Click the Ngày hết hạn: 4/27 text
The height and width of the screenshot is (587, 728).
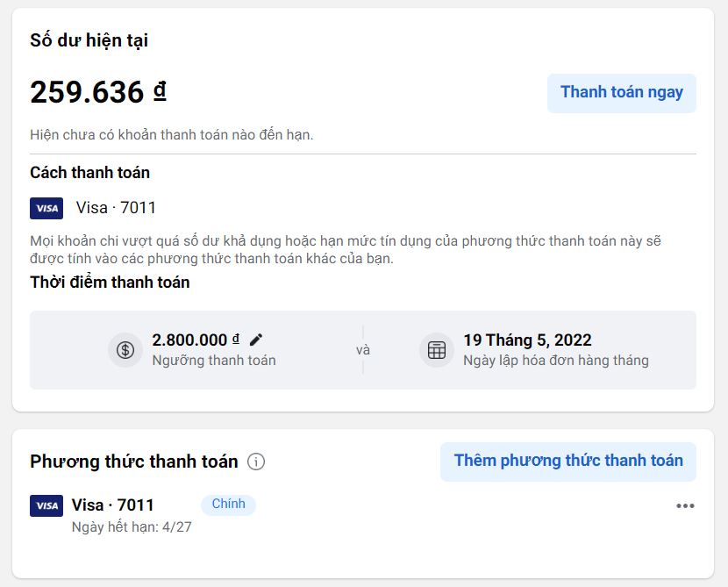132,527
